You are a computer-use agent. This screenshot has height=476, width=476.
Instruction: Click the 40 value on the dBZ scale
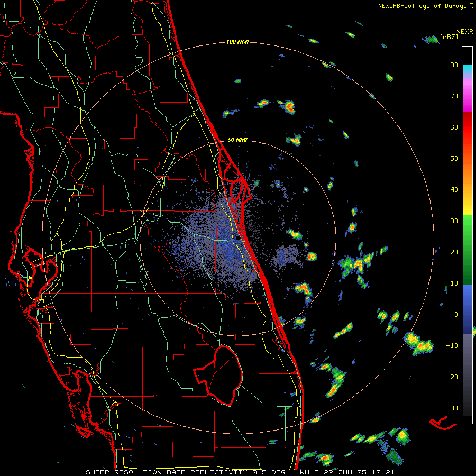[454, 190]
